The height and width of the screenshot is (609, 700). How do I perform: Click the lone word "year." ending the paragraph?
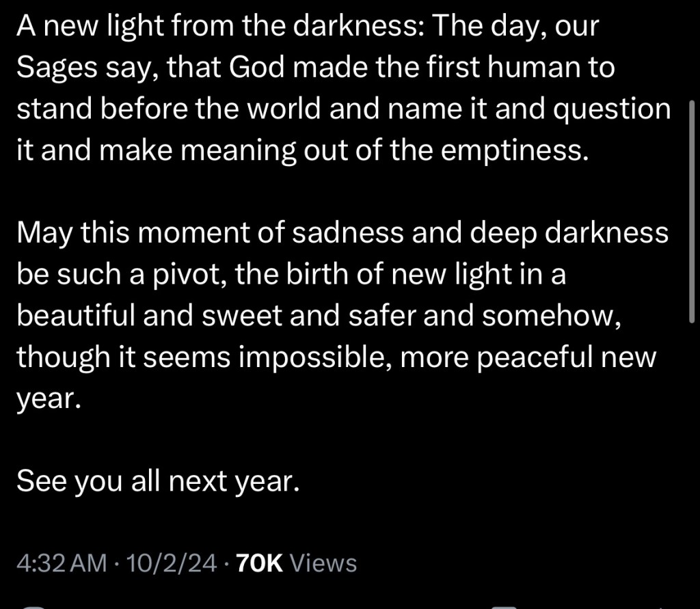[x=49, y=398]
